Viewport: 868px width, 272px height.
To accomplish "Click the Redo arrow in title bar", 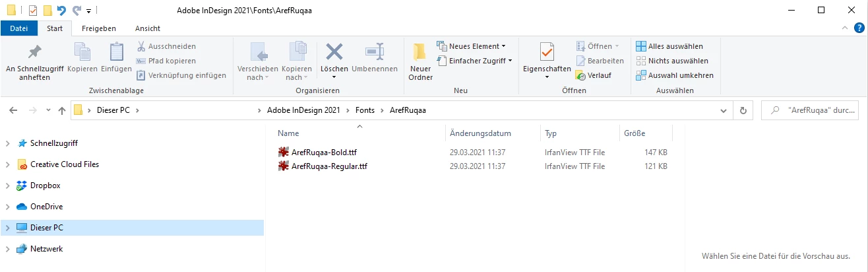I will coord(77,10).
